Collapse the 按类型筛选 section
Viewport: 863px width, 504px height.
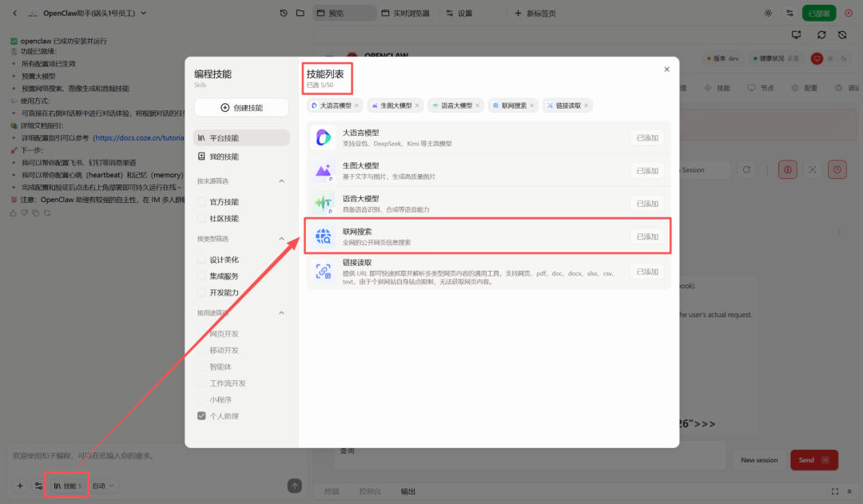(x=281, y=239)
